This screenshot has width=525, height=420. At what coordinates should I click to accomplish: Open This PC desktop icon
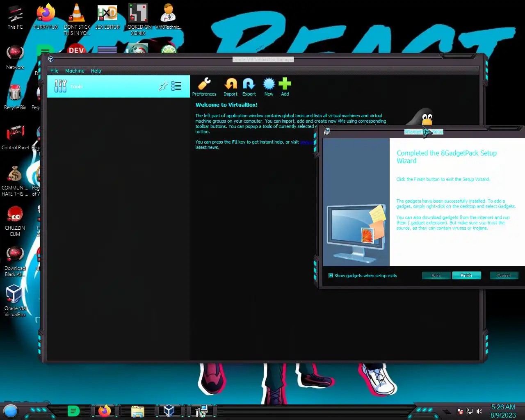15,17
